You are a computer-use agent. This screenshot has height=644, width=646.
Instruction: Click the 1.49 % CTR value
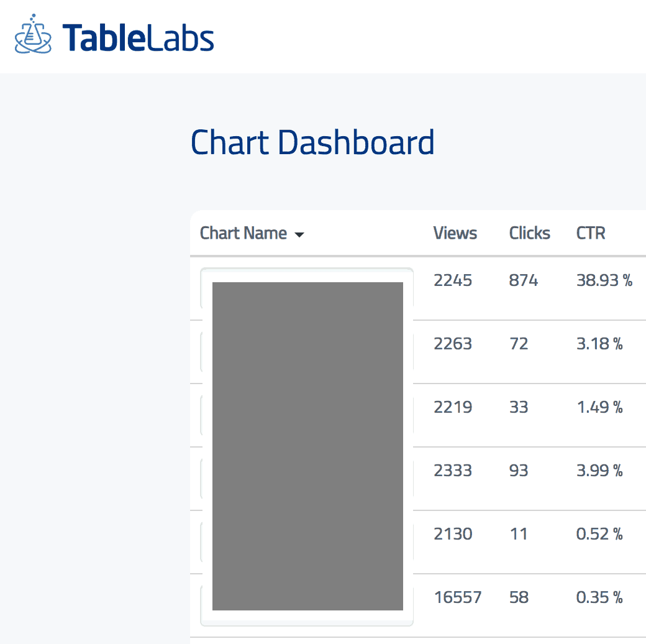pos(599,407)
